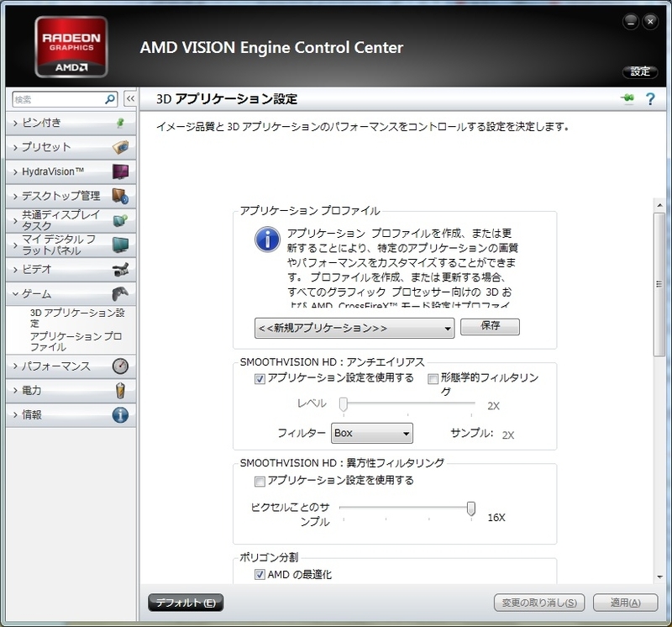This screenshot has height=627, width=672.
Task: Expand the デスクトップ管理 section
Action: [x=71, y=196]
